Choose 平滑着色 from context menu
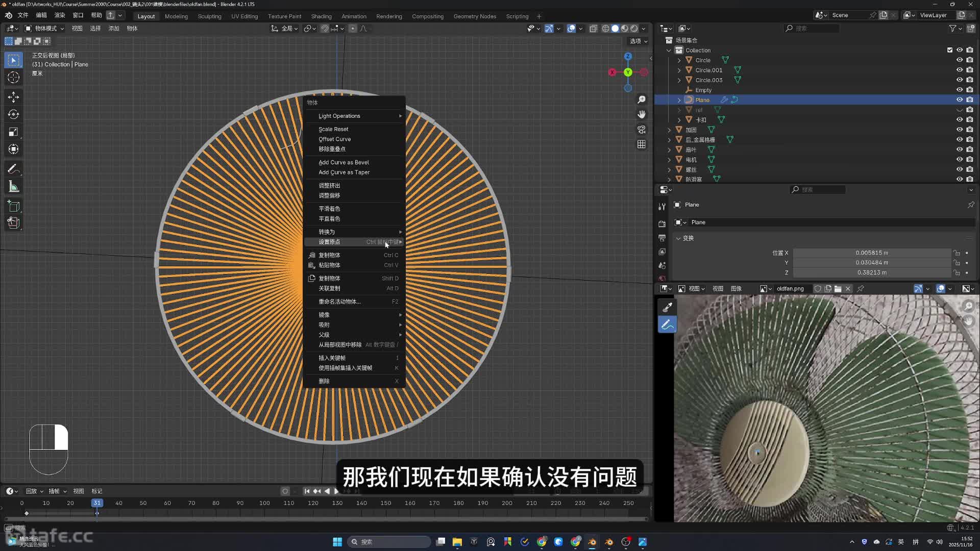 (329, 209)
